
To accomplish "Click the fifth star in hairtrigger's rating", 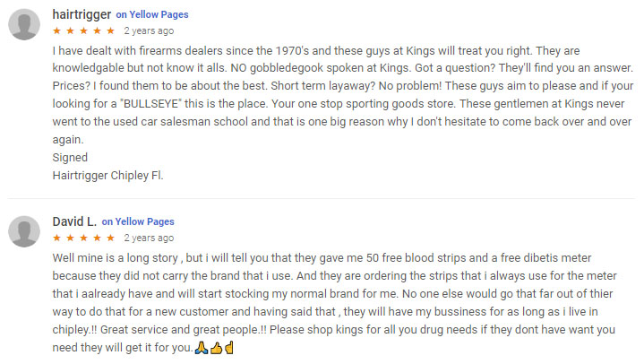I will (x=110, y=30).
